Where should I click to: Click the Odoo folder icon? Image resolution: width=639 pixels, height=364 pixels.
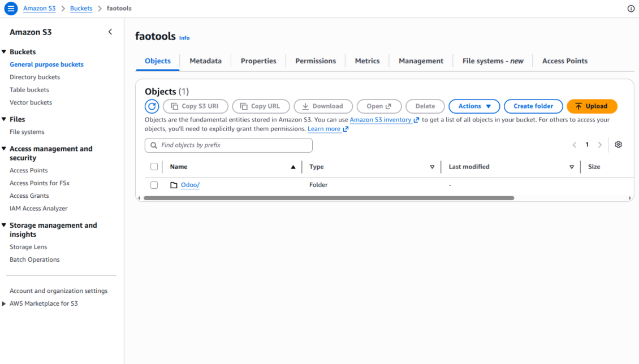point(174,185)
